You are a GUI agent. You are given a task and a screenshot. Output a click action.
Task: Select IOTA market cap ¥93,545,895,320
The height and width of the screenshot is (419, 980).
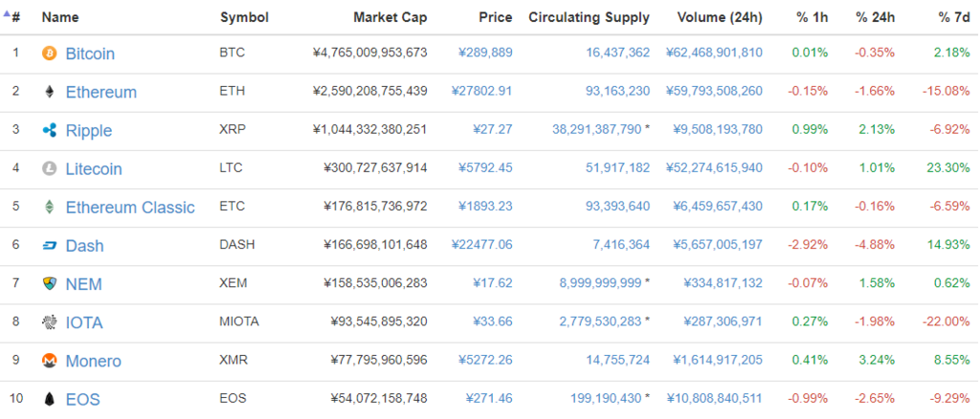pos(379,321)
